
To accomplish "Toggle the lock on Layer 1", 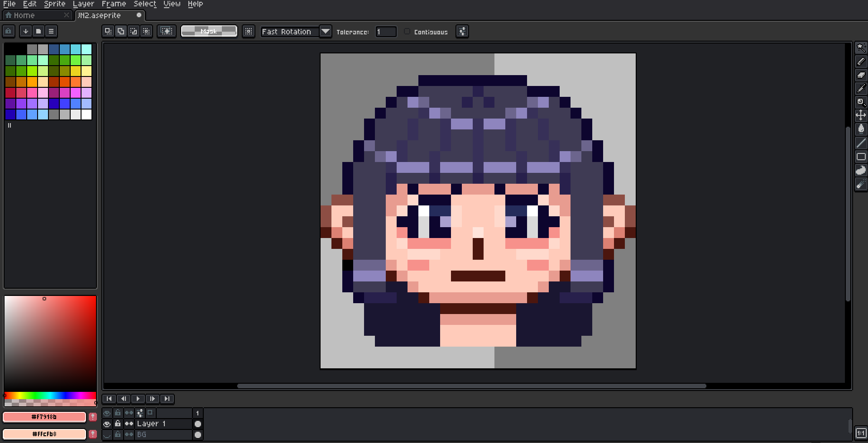I will coord(118,424).
